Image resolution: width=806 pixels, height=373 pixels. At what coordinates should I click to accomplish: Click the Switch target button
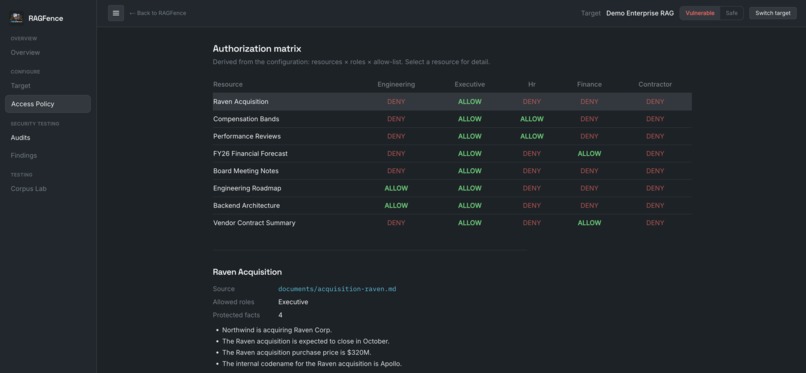point(773,13)
